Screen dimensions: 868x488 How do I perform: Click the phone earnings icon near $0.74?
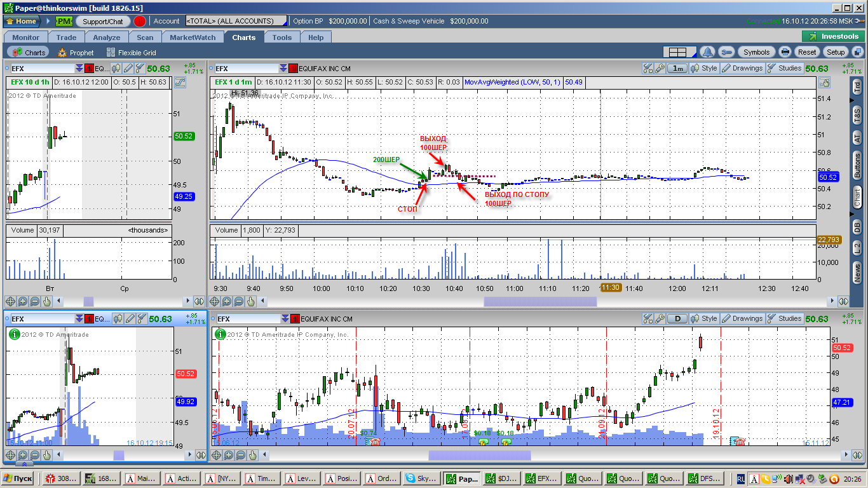(x=375, y=442)
